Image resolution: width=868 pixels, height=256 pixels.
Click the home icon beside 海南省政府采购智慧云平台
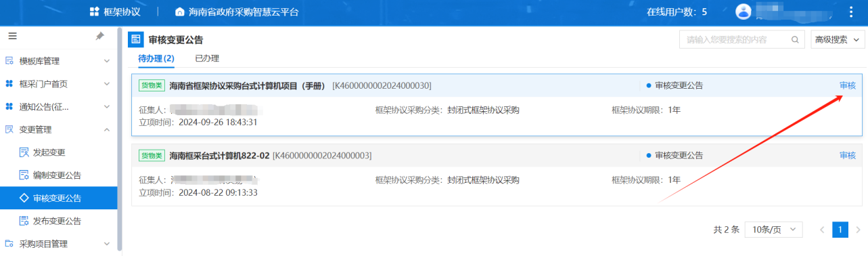pyautogui.click(x=180, y=12)
